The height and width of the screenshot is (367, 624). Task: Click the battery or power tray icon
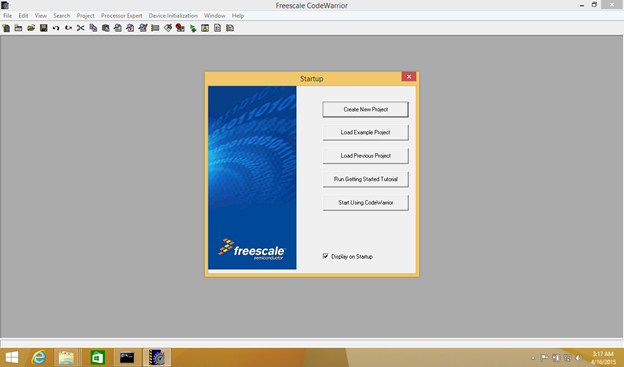coord(556,358)
